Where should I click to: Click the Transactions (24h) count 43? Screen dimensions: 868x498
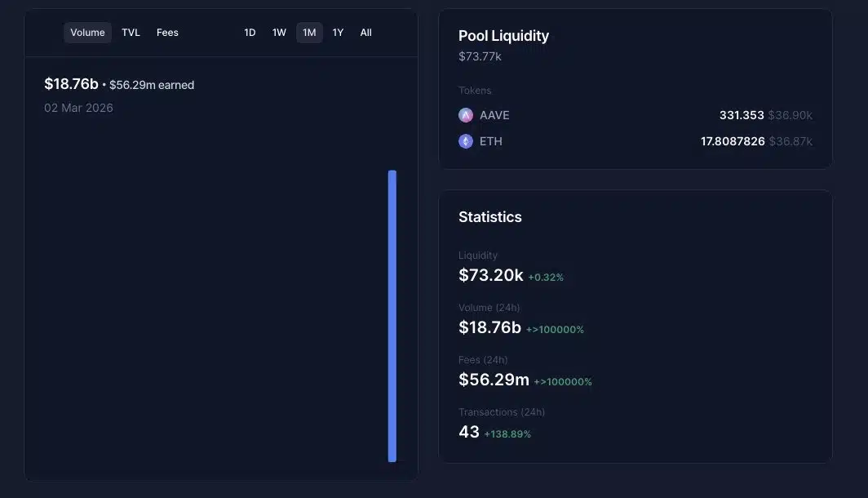[x=469, y=432]
